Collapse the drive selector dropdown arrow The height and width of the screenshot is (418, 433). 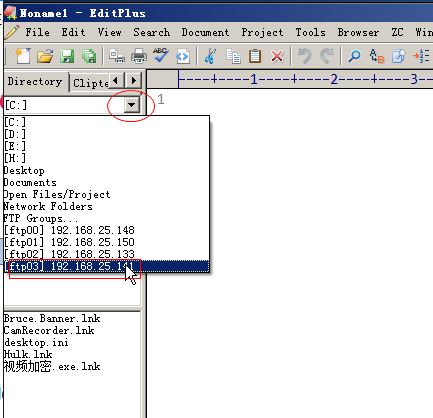click(x=132, y=105)
